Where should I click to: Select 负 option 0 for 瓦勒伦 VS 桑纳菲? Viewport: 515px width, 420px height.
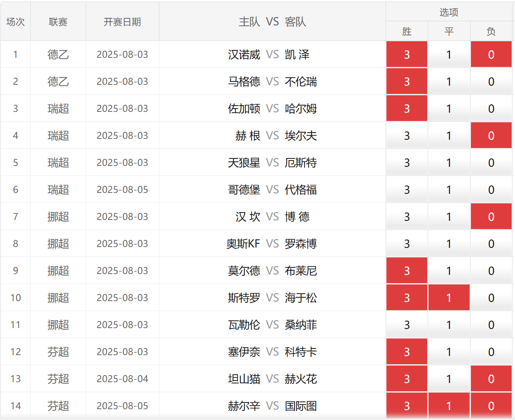[x=491, y=325]
